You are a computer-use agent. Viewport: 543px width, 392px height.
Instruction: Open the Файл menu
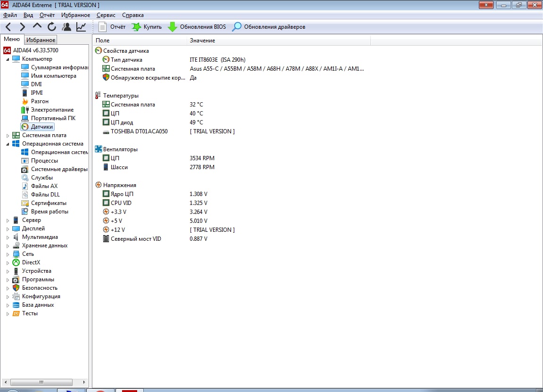10,15
